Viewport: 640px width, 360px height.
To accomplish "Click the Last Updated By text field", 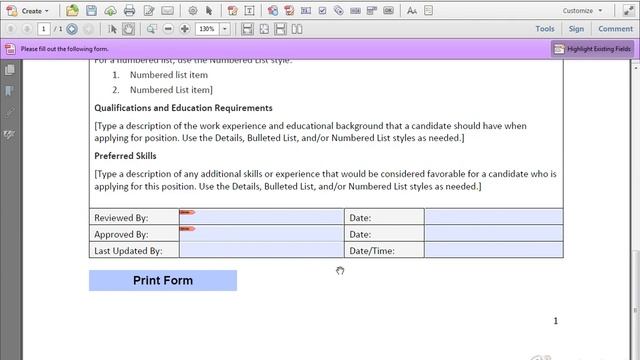I will [262, 250].
